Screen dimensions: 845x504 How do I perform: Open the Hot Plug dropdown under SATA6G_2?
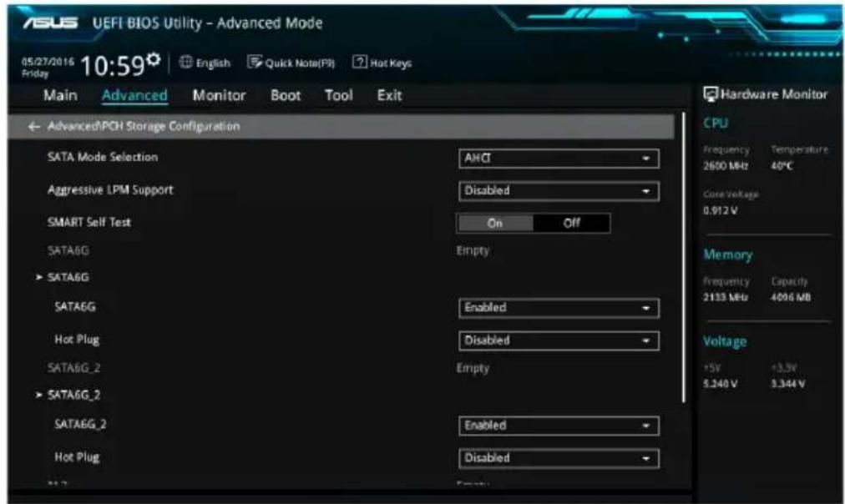point(559,458)
